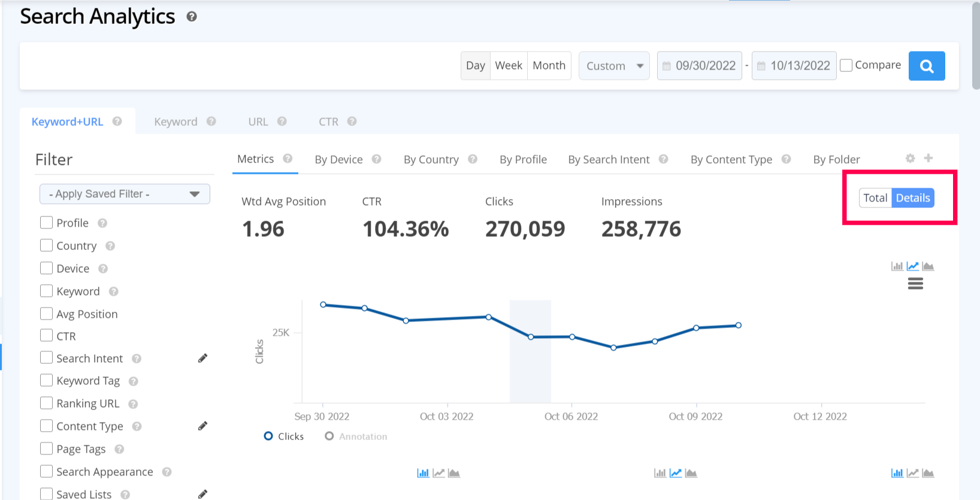Switch to bar chart icon above hamburger menu
The height and width of the screenshot is (500, 980).
tap(897, 266)
